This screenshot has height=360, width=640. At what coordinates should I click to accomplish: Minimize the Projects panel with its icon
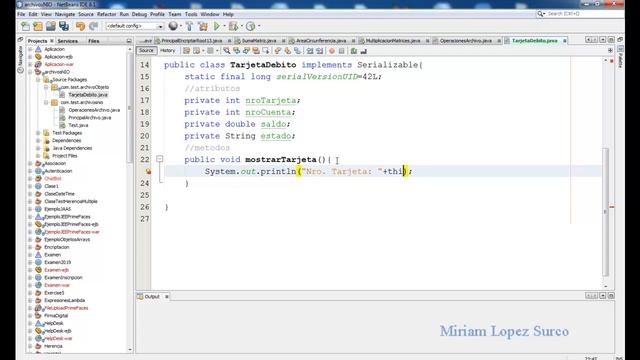click(129, 41)
